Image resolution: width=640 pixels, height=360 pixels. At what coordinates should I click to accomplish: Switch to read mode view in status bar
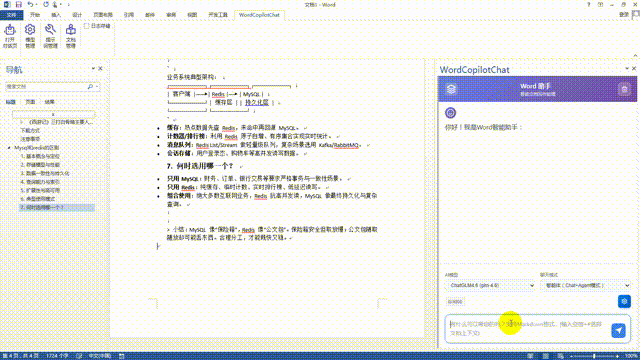tap(530, 356)
